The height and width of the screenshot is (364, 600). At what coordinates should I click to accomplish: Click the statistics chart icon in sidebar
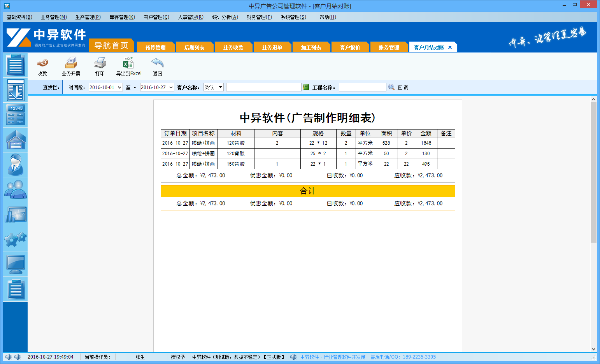point(15,215)
